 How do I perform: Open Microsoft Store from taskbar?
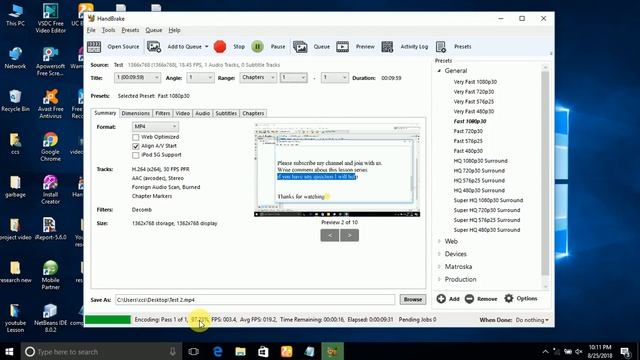click(x=263, y=351)
